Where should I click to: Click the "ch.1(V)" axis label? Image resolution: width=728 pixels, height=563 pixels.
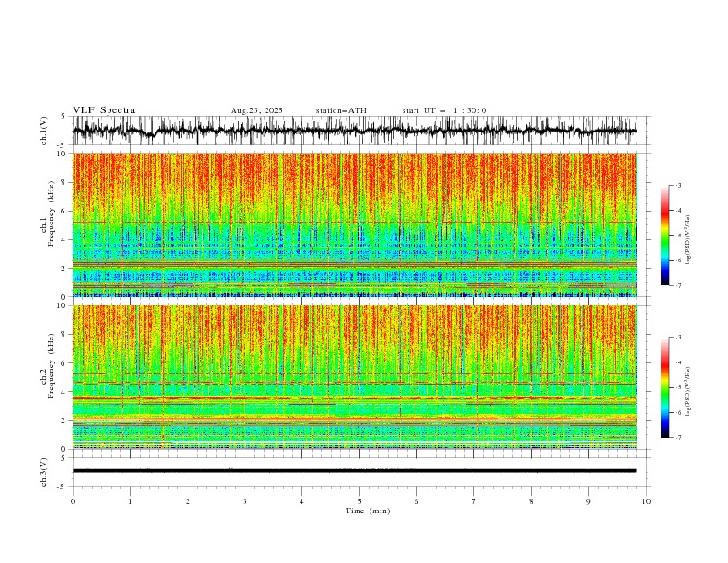pos(44,131)
